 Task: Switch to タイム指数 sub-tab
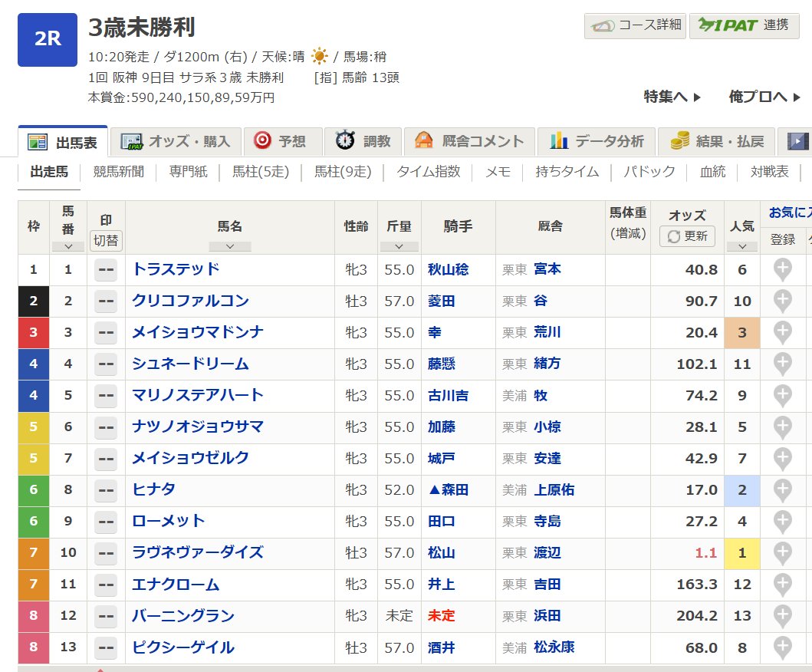pyautogui.click(x=429, y=172)
